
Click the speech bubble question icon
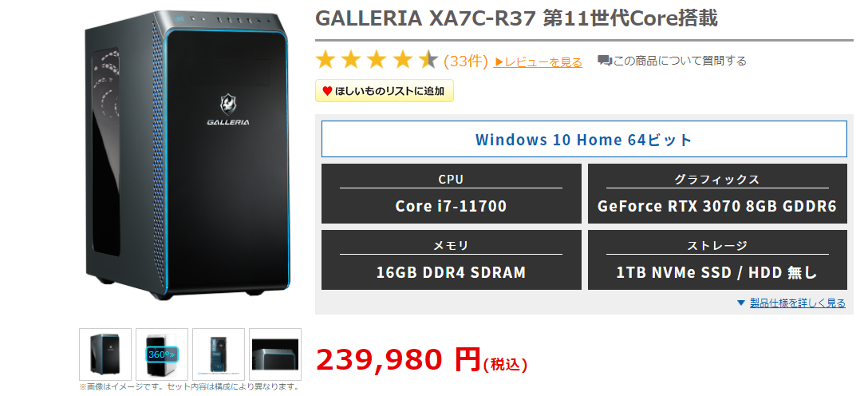click(x=605, y=61)
